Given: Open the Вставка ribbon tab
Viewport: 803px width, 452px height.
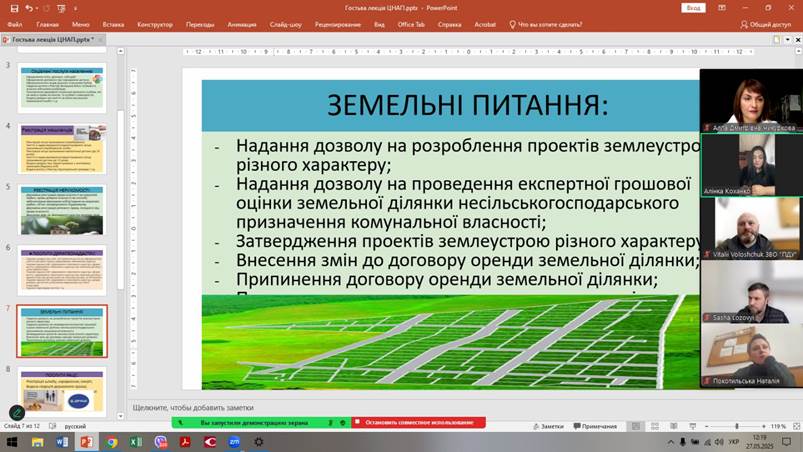Looking at the screenshot, I should (x=113, y=23).
